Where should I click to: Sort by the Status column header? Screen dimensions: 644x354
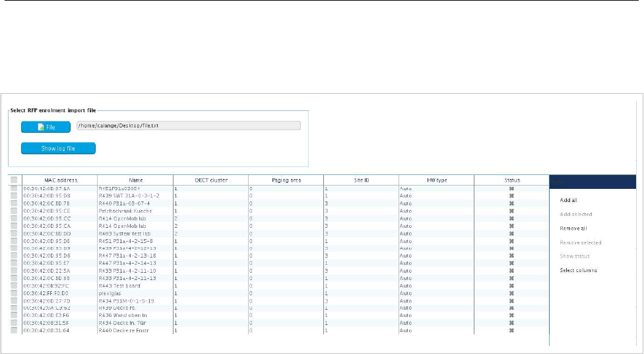tap(512, 180)
